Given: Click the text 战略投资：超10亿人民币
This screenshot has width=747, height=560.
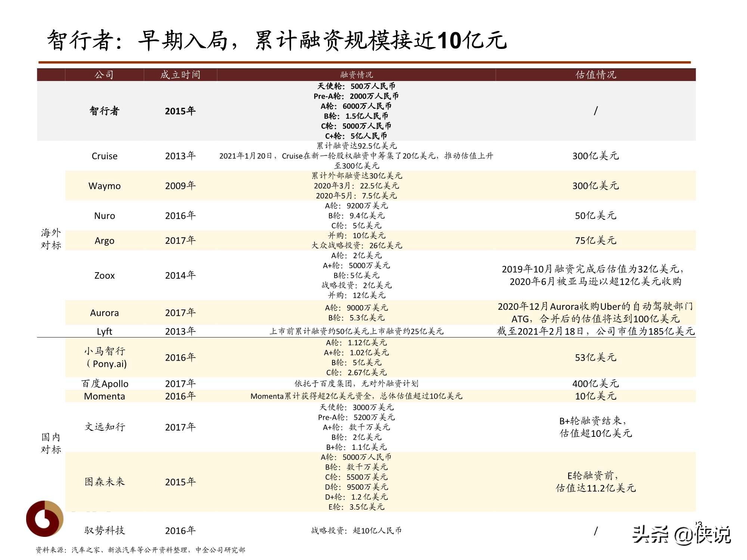Looking at the screenshot, I should (x=356, y=531).
